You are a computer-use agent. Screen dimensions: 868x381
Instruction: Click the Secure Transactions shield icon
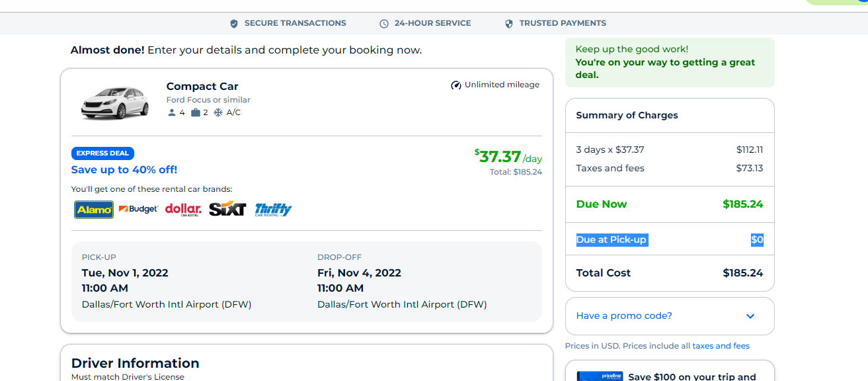[234, 24]
